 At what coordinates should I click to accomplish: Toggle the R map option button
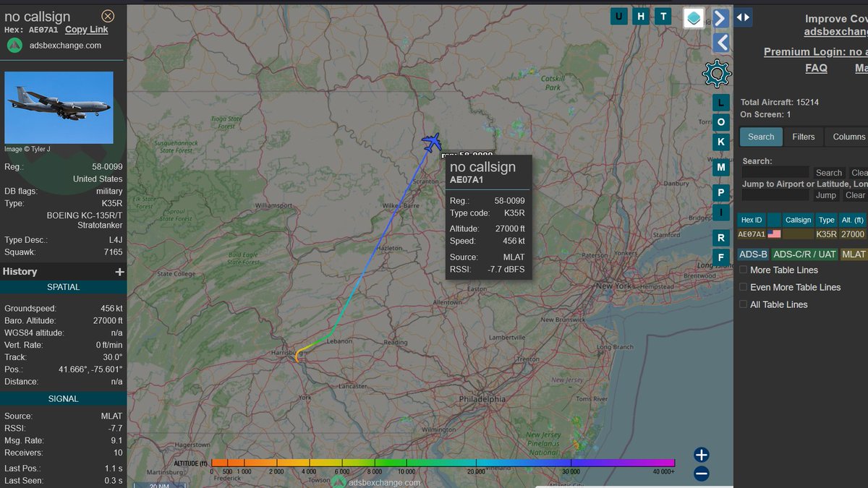[721, 237]
